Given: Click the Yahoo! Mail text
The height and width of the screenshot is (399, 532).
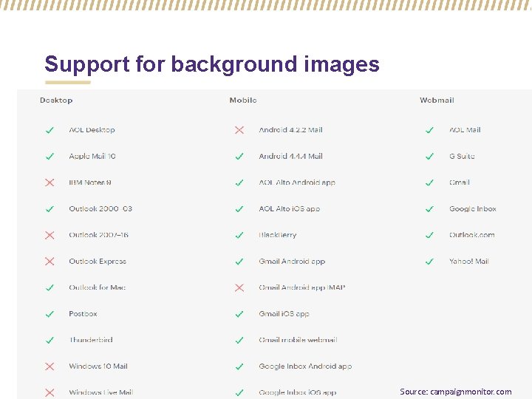Looking at the screenshot, I should (469, 262).
